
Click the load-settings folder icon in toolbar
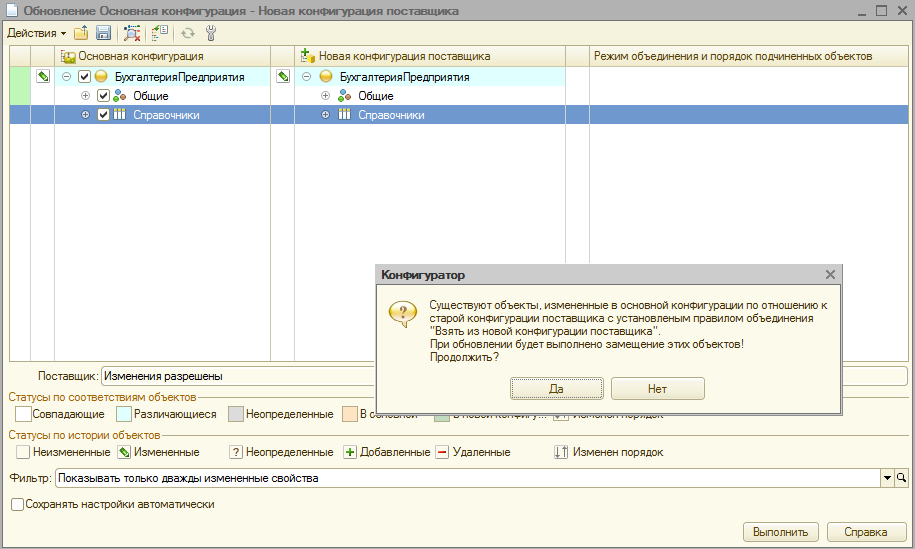point(81,33)
